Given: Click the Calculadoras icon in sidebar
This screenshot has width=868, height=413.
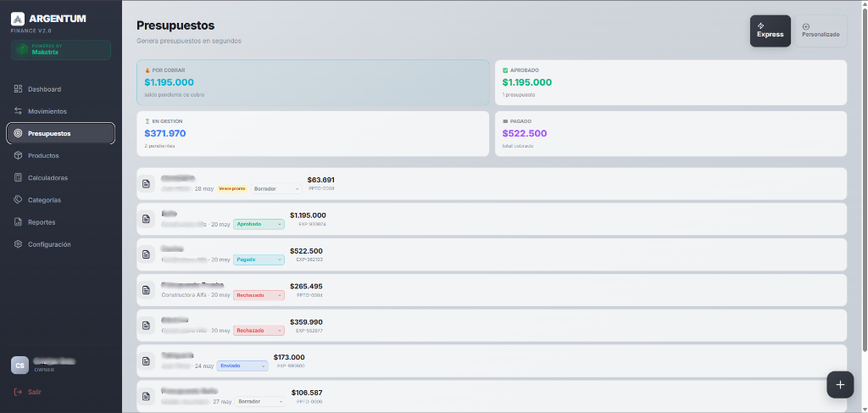Looking at the screenshot, I should click(19, 178).
